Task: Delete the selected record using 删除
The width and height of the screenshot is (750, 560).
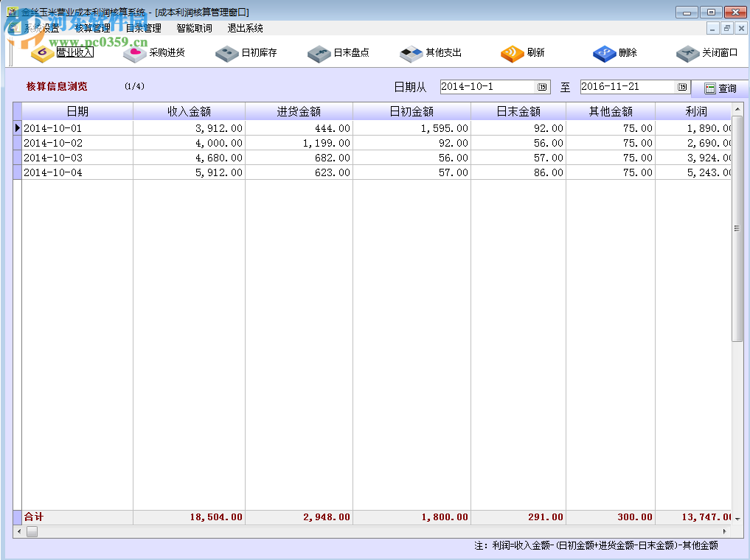Action: (616, 53)
